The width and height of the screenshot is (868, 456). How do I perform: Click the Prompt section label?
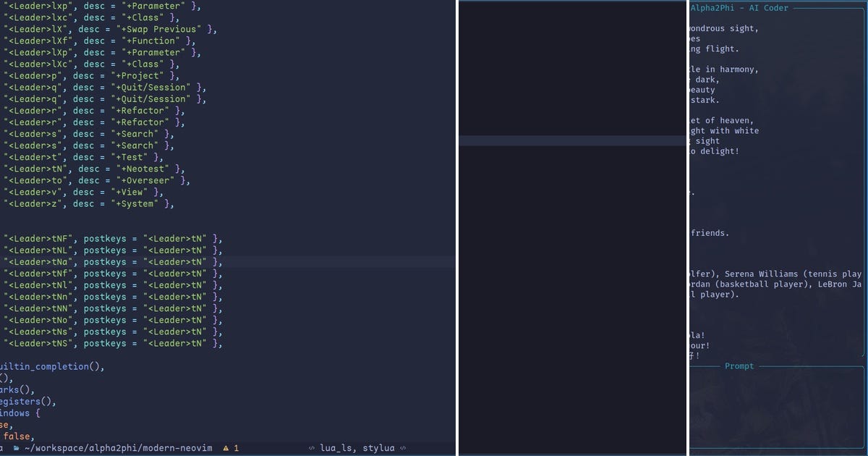[x=739, y=366]
